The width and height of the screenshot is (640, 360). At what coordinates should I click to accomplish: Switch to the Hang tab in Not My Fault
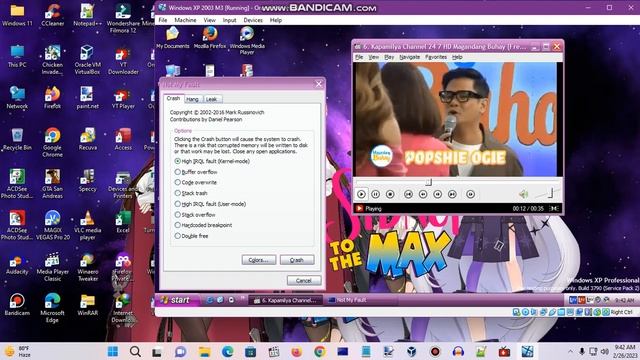tap(192, 99)
